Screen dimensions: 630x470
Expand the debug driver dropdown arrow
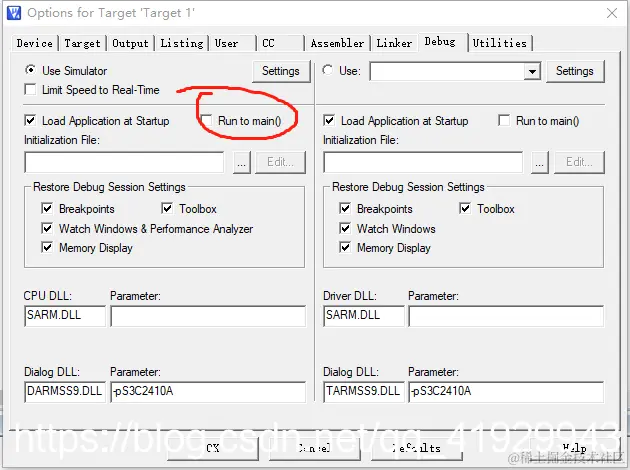pos(532,72)
